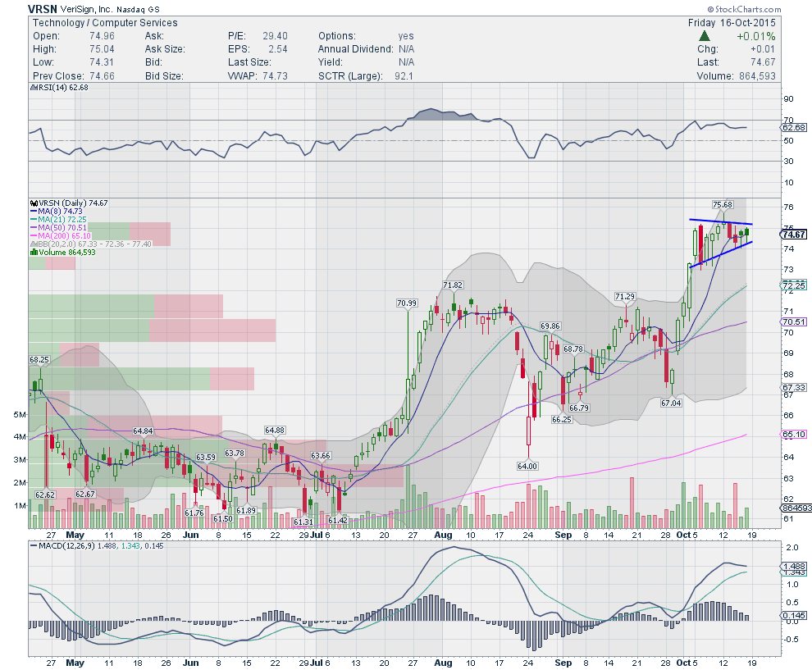This screenshot has width=812, height=670.
Task: Click the 67.33 lower band axis tag
Action: (794, 387)
